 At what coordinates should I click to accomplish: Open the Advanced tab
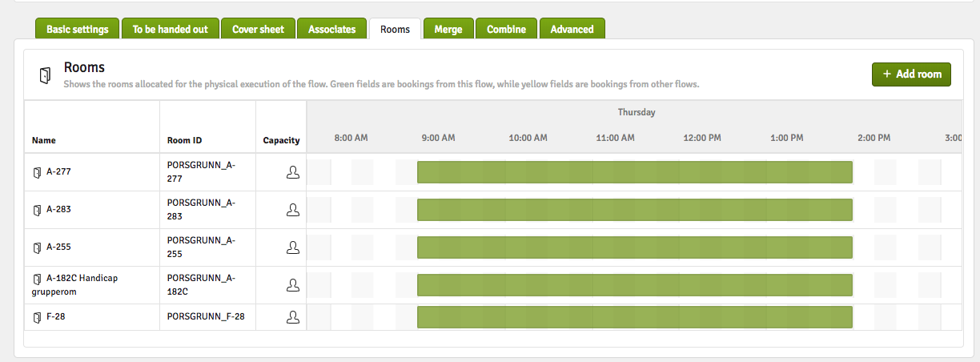[572, 29]
